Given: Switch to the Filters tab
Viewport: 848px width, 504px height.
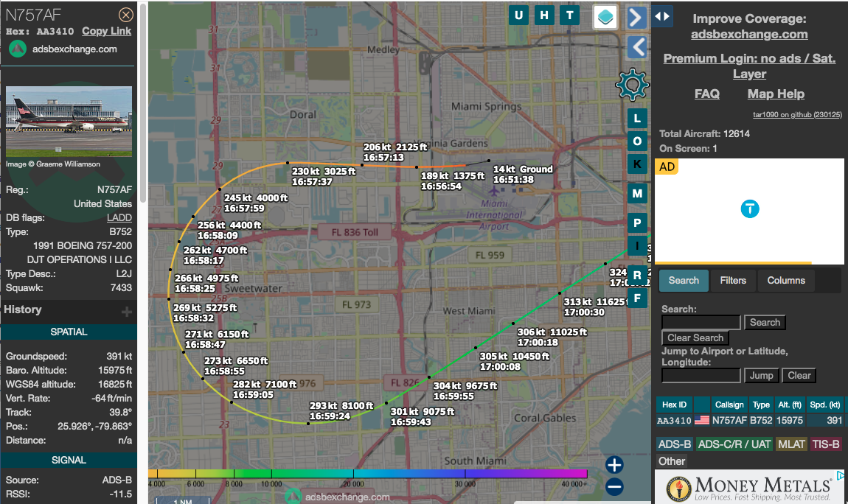Looking at the screenshot, I should coord(733,280).
